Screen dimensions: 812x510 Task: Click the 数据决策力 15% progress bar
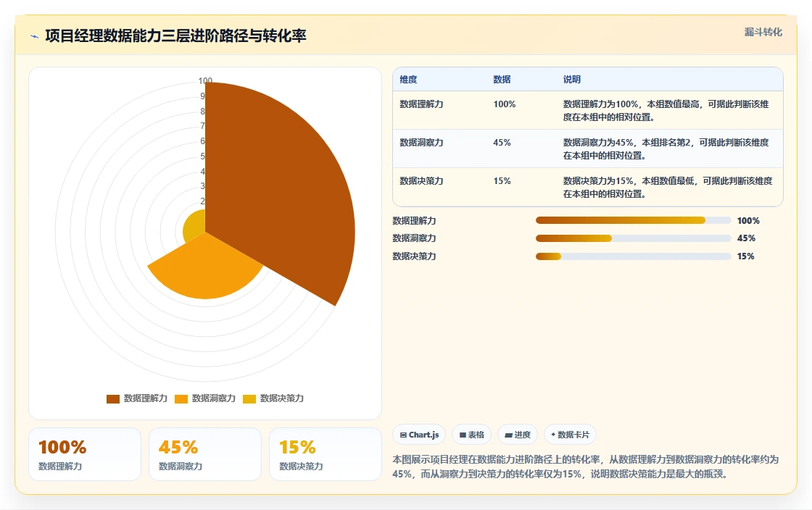pos(634,256)
